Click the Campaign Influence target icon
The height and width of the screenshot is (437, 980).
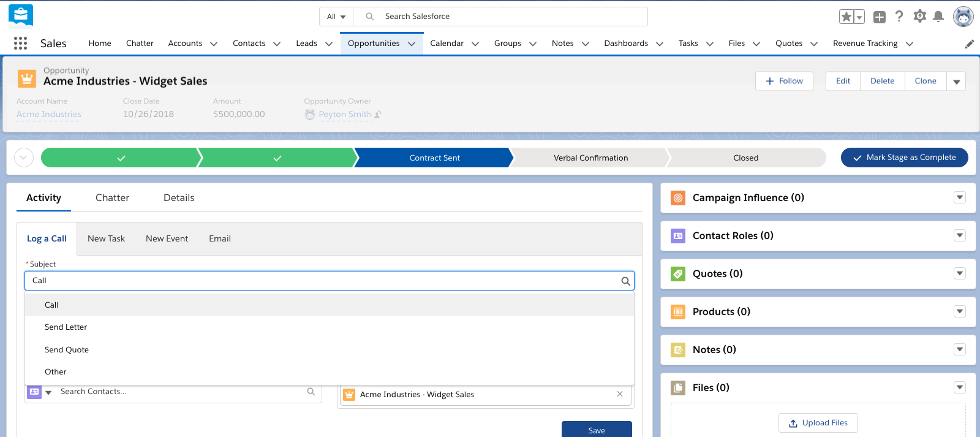pyautogui.click(x=678, y=198)
